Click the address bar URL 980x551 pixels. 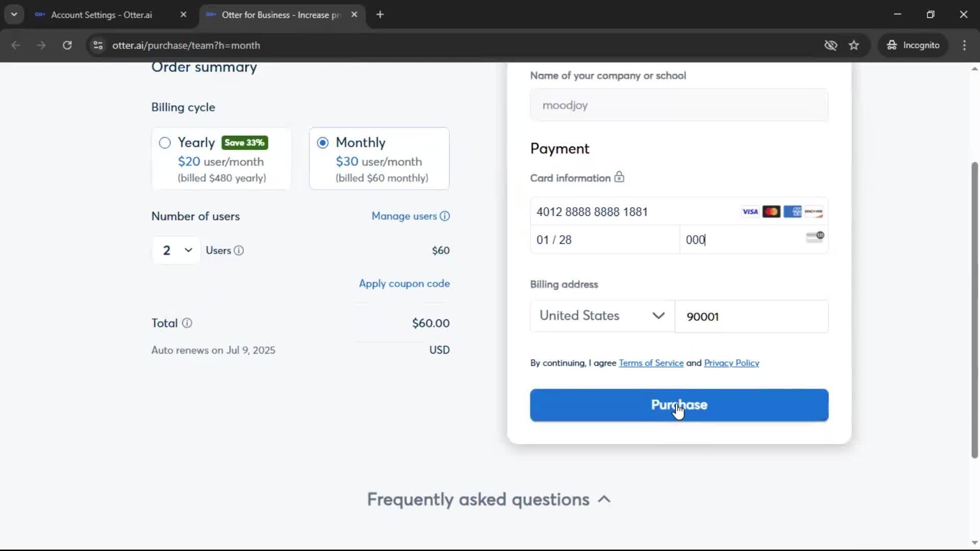(x=186, y=45)
